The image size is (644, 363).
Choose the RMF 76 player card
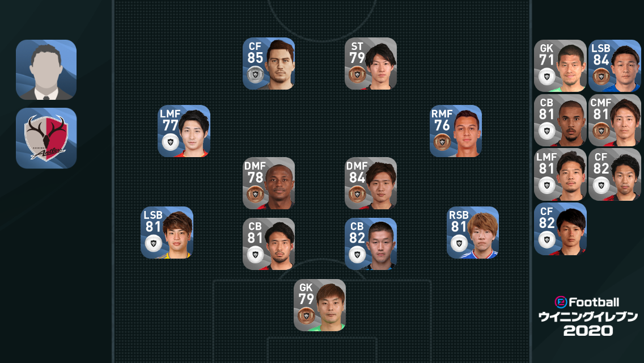[455, 131]
